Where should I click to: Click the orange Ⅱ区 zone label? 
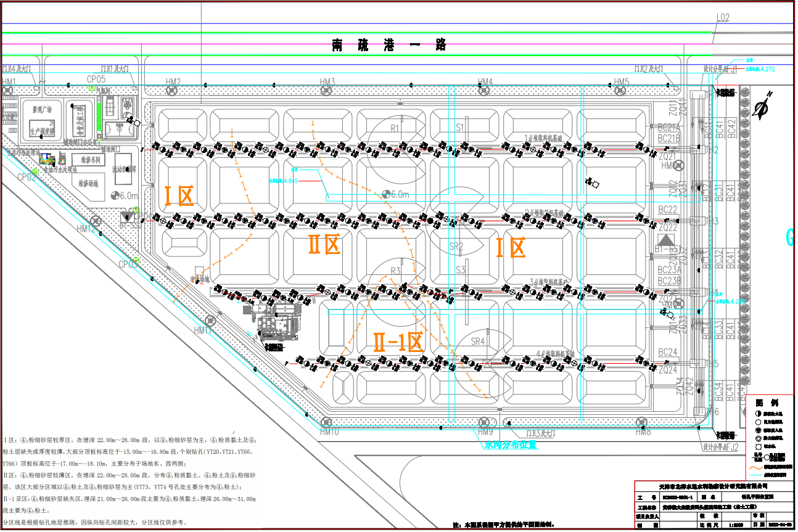[324, 245]
